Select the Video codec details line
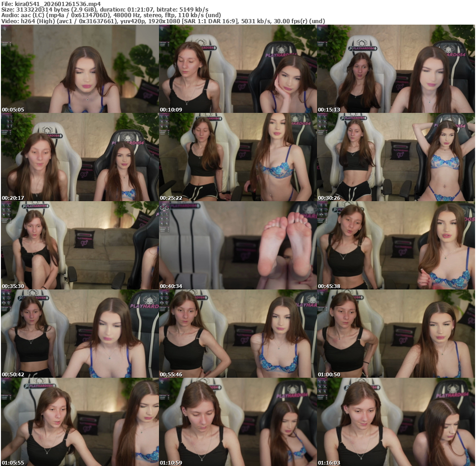 (163, 21)
